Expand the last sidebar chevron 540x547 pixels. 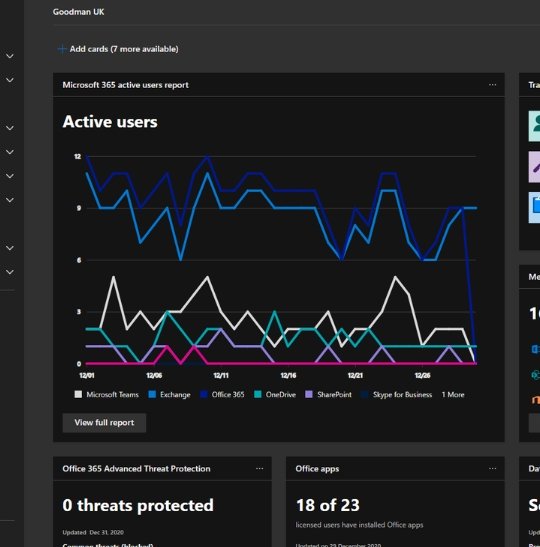[x=10, y=272]
